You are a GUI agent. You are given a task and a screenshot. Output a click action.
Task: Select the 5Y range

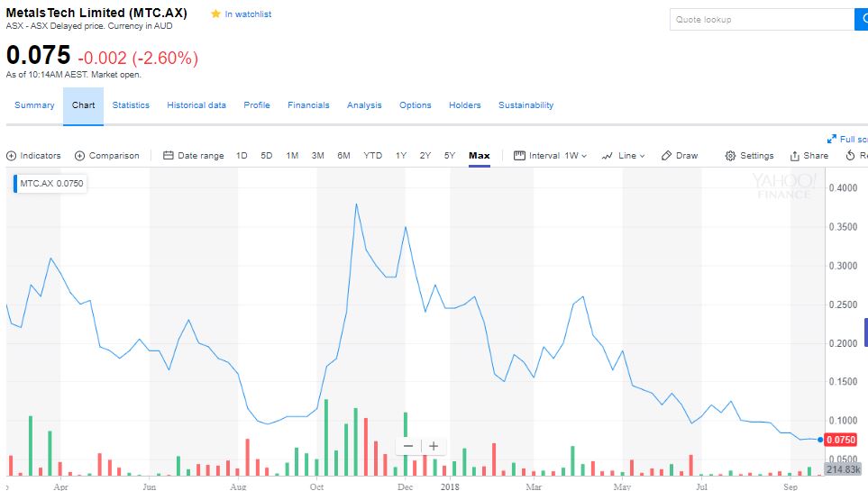450,156
